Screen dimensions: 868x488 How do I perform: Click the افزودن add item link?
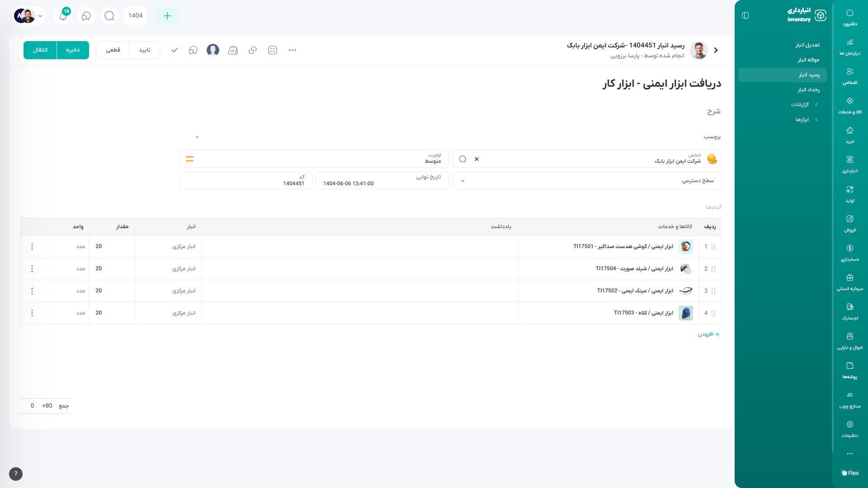coord(709,334)
